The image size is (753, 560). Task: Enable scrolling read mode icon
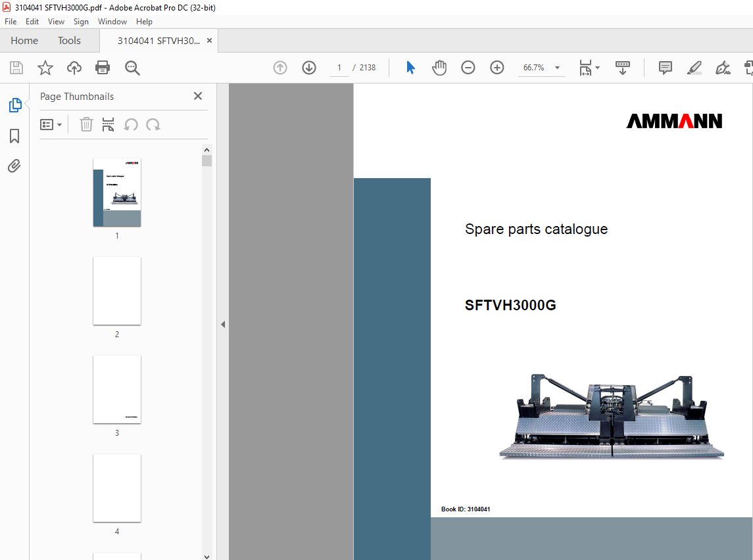coord(622,68)
